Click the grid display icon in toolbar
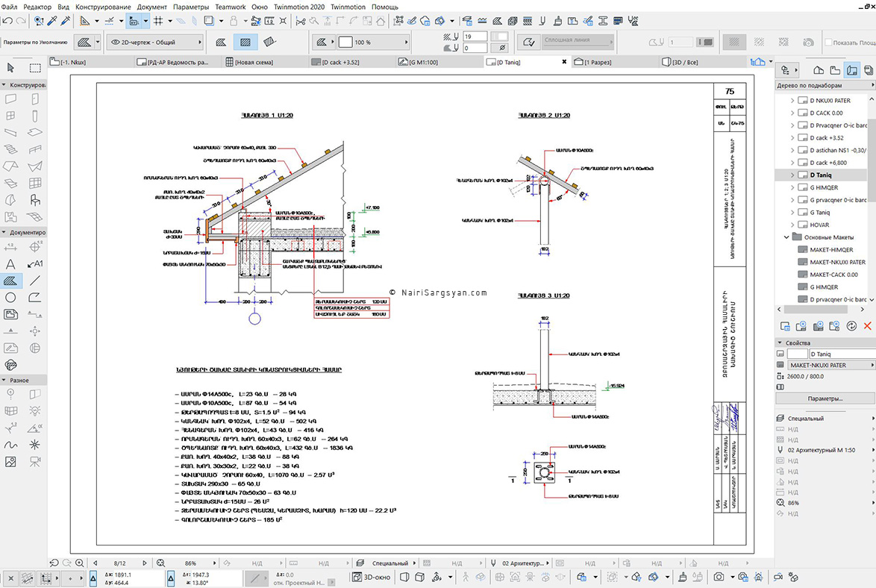 159,21
